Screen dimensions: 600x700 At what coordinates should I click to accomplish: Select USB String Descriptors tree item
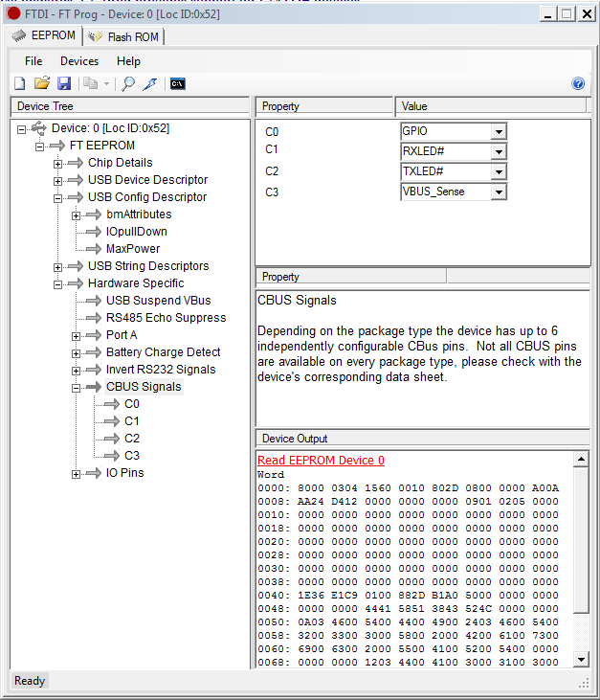point(148,266)
